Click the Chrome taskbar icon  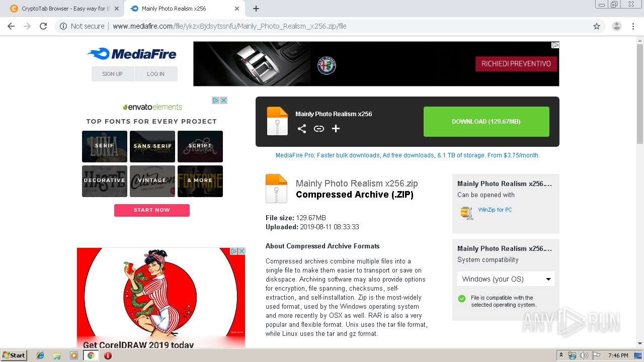coord(91,355)
